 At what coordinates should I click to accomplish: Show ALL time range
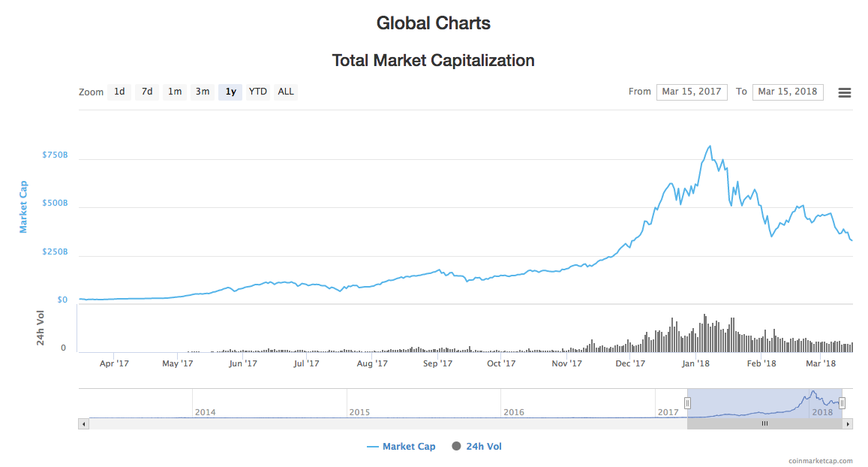click(x=286, y=92)
